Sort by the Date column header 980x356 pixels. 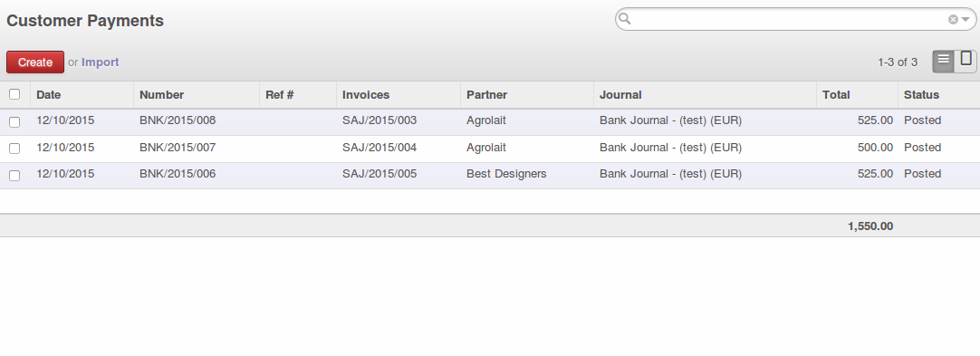(x=48, y=95)
